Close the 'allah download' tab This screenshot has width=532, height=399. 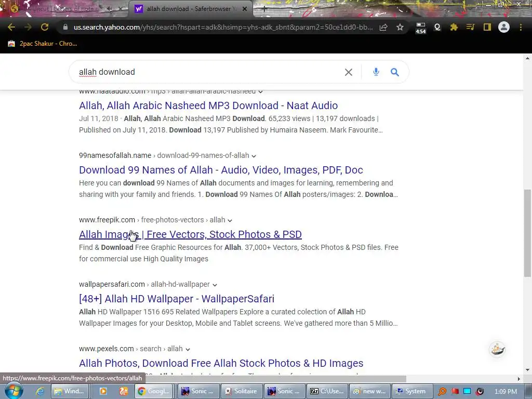245,9
